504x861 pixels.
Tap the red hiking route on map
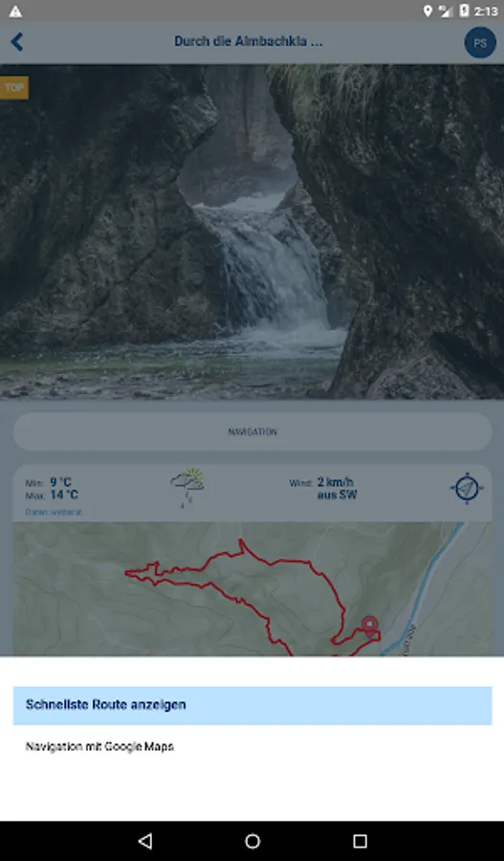tap(251, 596)
